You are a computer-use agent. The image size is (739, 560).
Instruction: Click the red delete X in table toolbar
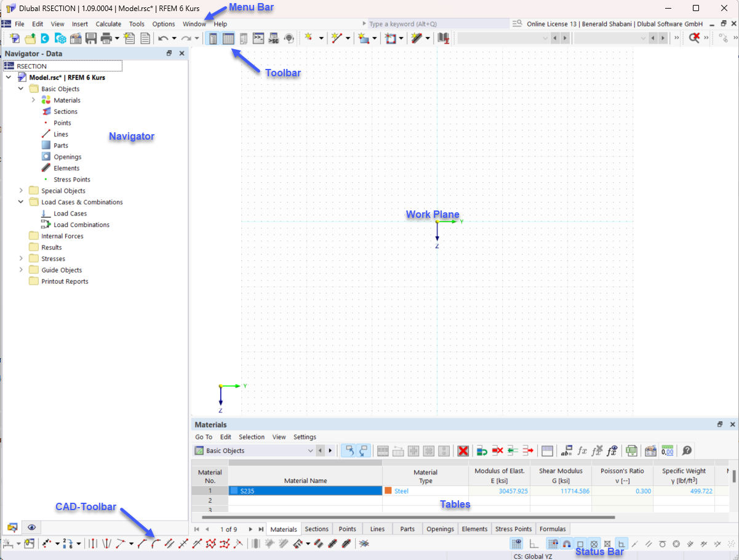(x=463, y=450)
